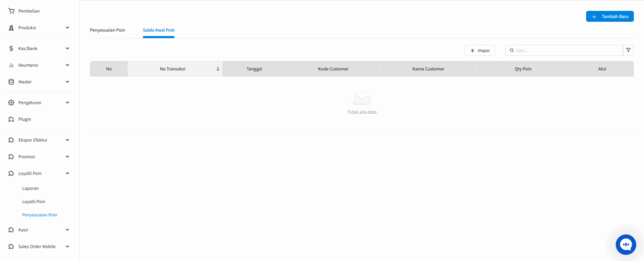
Task: Click the Loyalti Poin puzzle icon
Action: tap(11, 174)
